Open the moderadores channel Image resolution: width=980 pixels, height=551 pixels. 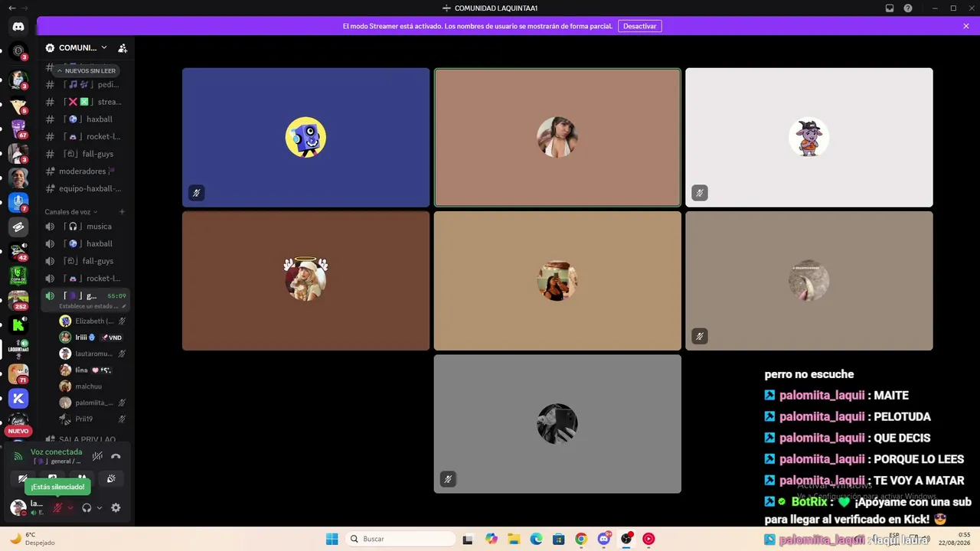coord(84,171)
